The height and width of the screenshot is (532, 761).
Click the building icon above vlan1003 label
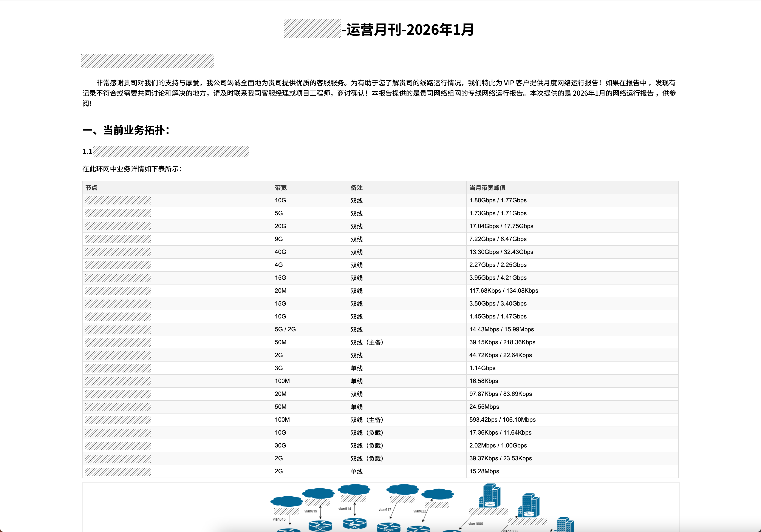click(x=528, y=506)
